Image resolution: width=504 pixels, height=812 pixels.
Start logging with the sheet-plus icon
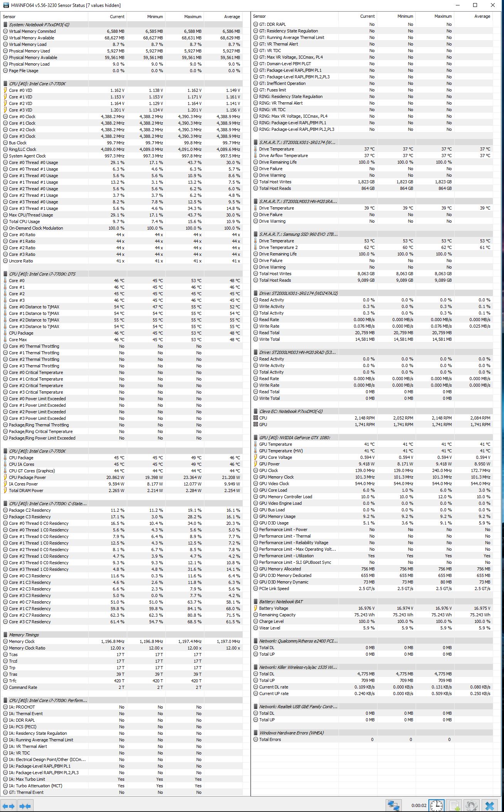(454, 805)
